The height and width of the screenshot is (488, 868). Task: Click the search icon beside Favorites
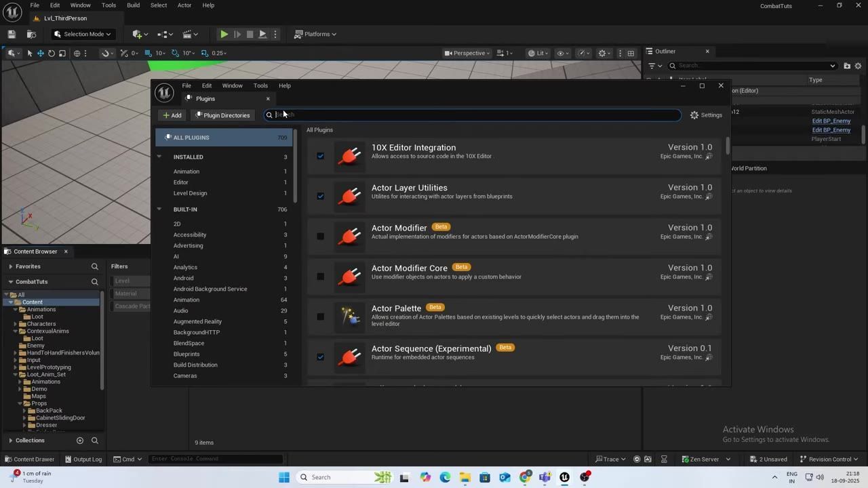(95, 266)
